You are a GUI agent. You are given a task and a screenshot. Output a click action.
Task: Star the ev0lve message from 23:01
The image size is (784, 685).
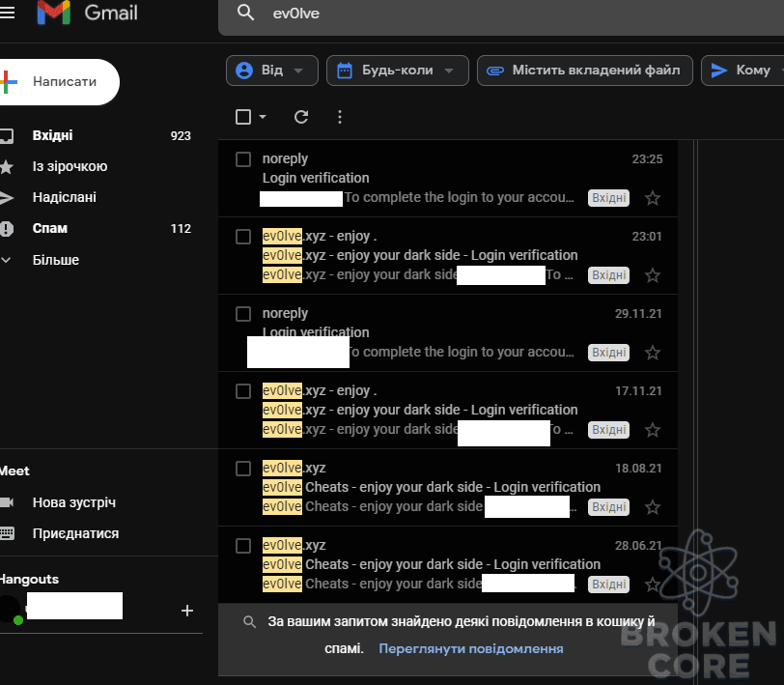tap(653, 275)
